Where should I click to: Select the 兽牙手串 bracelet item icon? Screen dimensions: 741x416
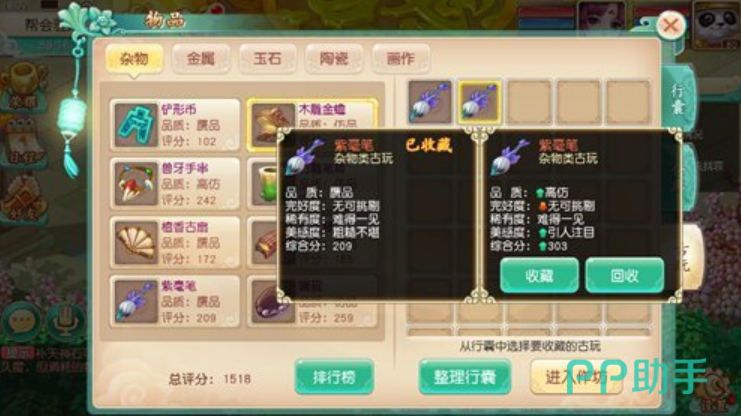(x=136, y=184)
